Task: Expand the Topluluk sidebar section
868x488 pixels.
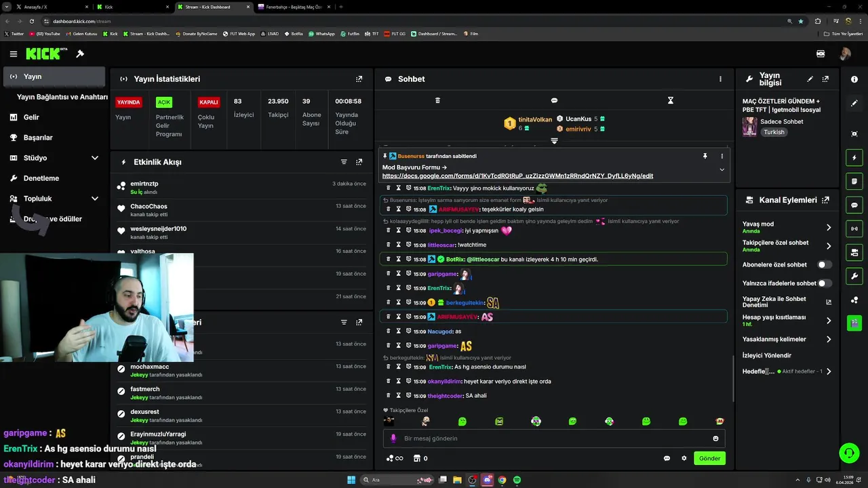Action: pyautogui.click(x=94, y=199)
